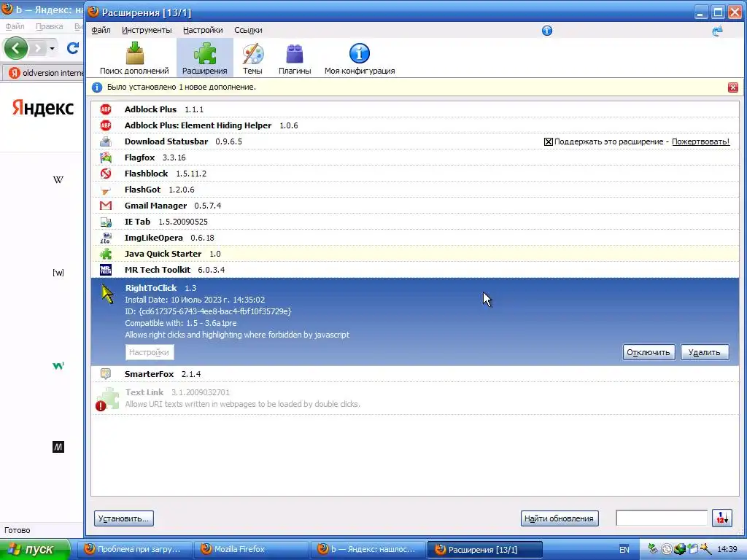Click the SmarterFox extension icon
Image resolution: width=747 pixels, height=560 pixels.
pos(106,374)
